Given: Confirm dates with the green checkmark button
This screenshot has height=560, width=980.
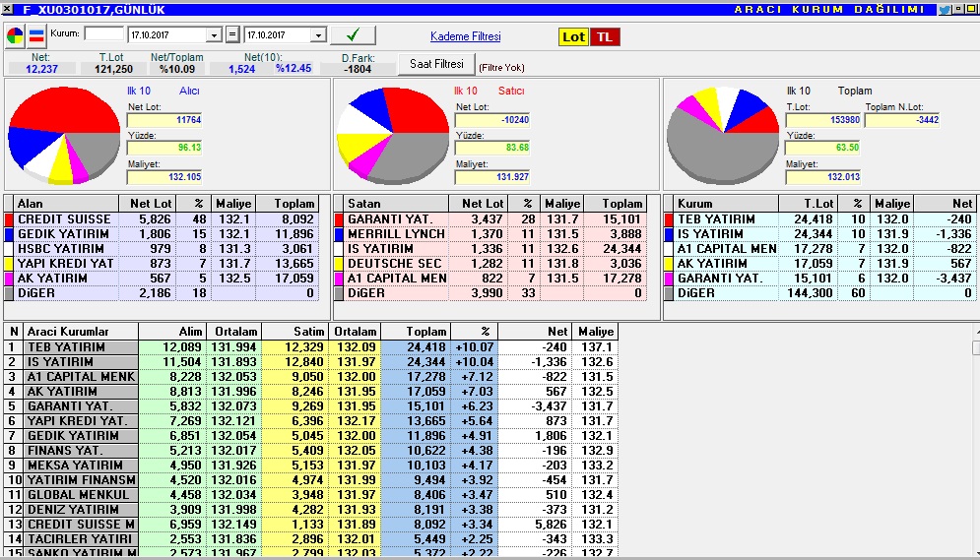Looking at the screenshot, I should tap(354, 35).
